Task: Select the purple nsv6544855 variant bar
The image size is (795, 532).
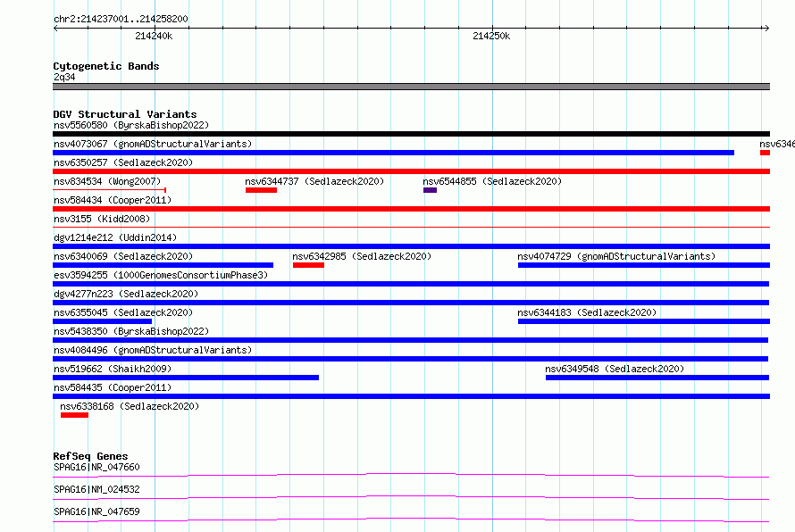Action: [x=430, y=190]
